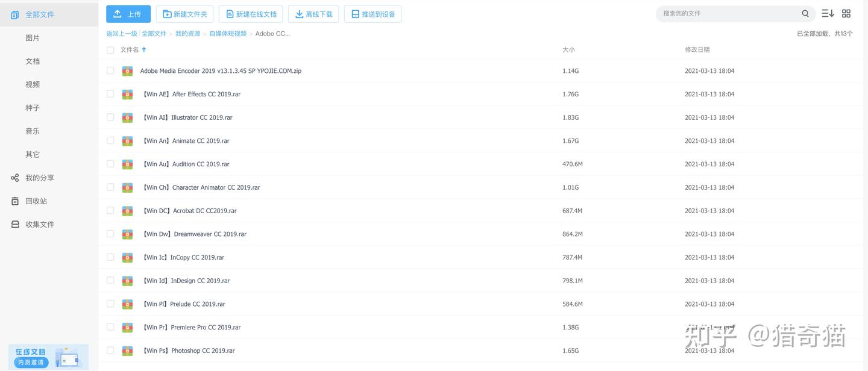Open file Photoshop CC 2019.rar
This screenshot has width=868, height=371.
tap(188, 351)
